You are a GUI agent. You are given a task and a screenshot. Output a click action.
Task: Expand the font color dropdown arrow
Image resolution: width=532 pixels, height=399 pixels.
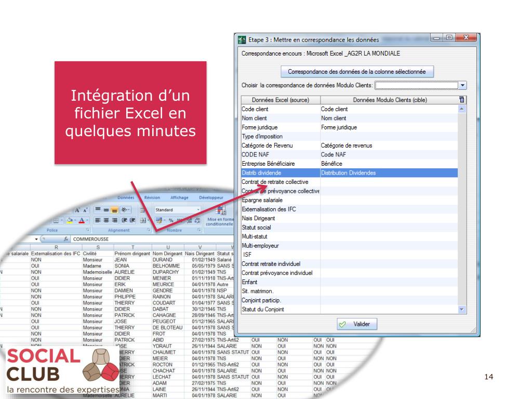(x=87, y=220)
